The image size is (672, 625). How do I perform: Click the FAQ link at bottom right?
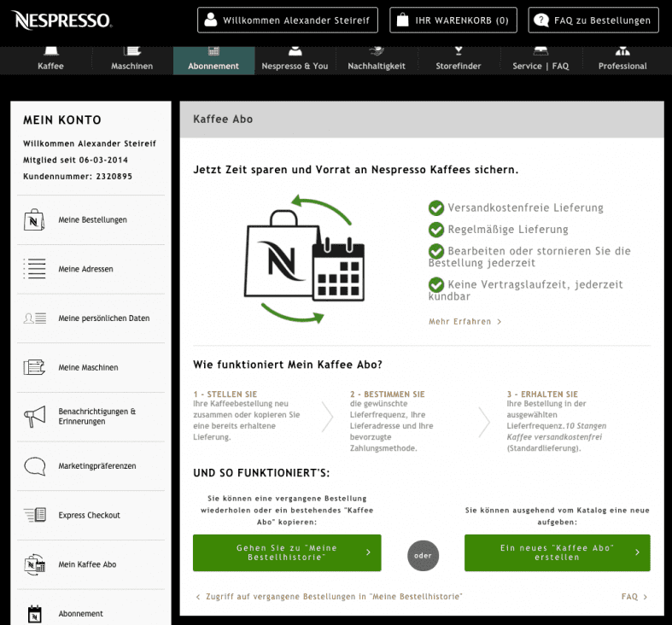[634, 597]
